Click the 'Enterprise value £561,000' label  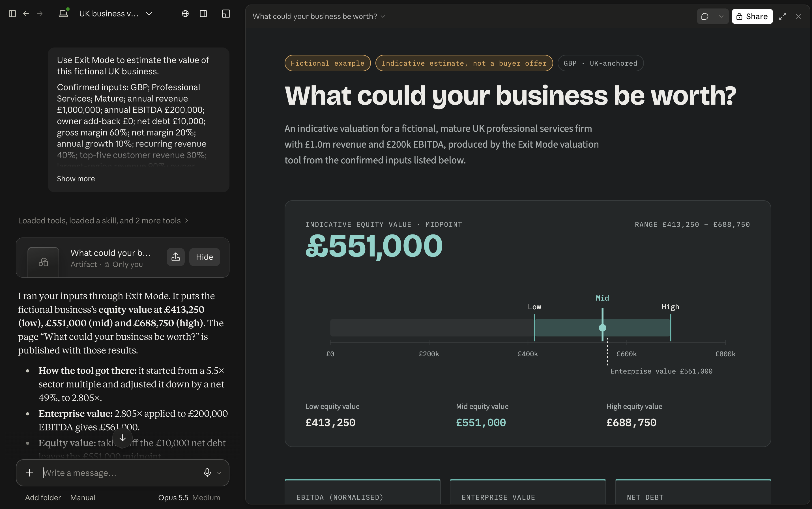coord(661,371)
